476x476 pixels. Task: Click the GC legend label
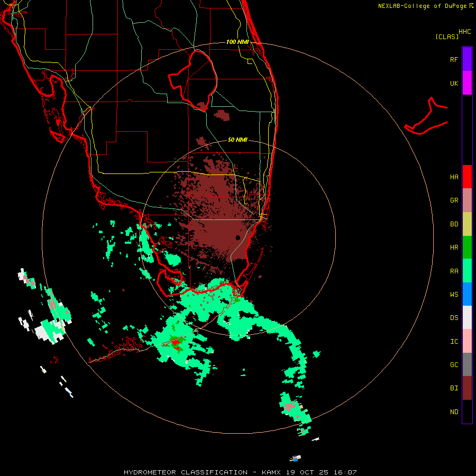[454, 365]
